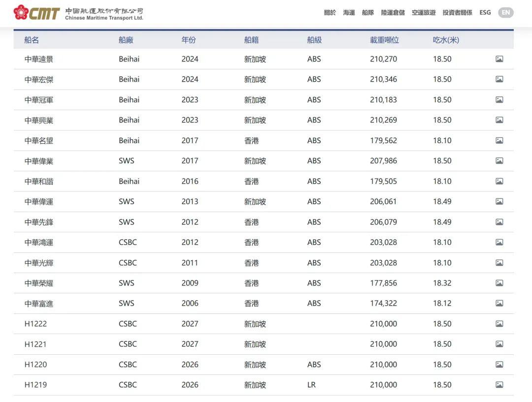Open photo icon for 中華偉運 row
This screenshot has height=402, width=532.
pos(499,202)
